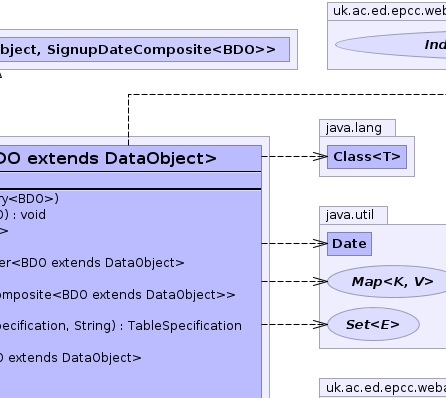Select the Set<E> interface ellipse
Viewport: 446px width, 398px height.
coord(373,324)
